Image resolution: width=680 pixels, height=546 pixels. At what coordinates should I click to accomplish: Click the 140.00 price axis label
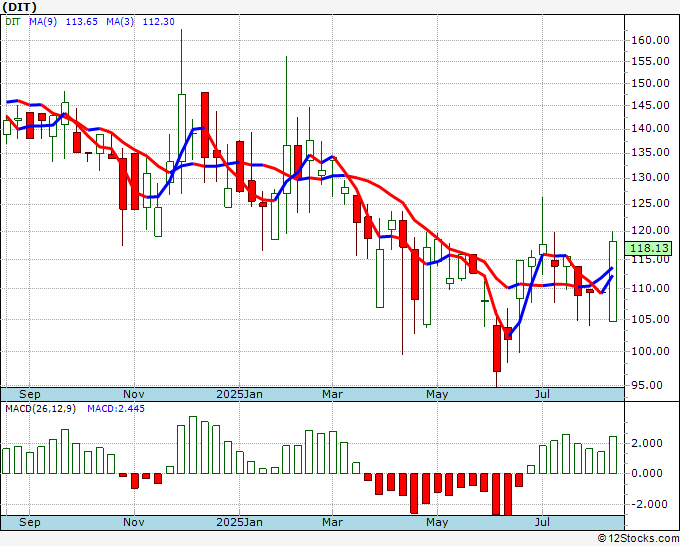[x=650, y=128]
